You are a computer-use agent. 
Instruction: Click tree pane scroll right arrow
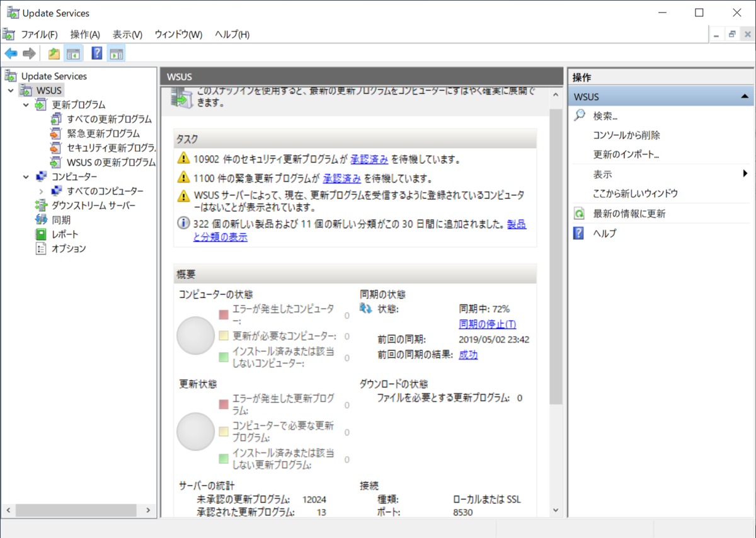click(148, 510)
